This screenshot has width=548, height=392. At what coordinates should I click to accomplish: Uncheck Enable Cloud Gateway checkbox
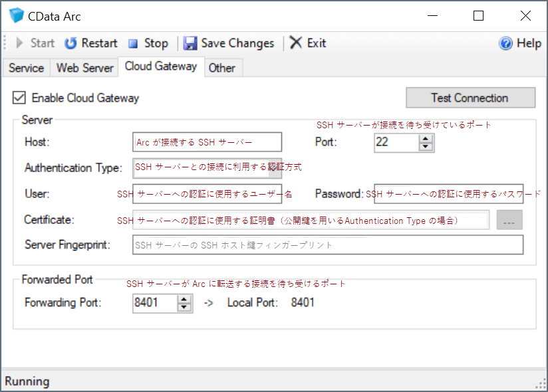pyautogui.click(x=19, y=98)
